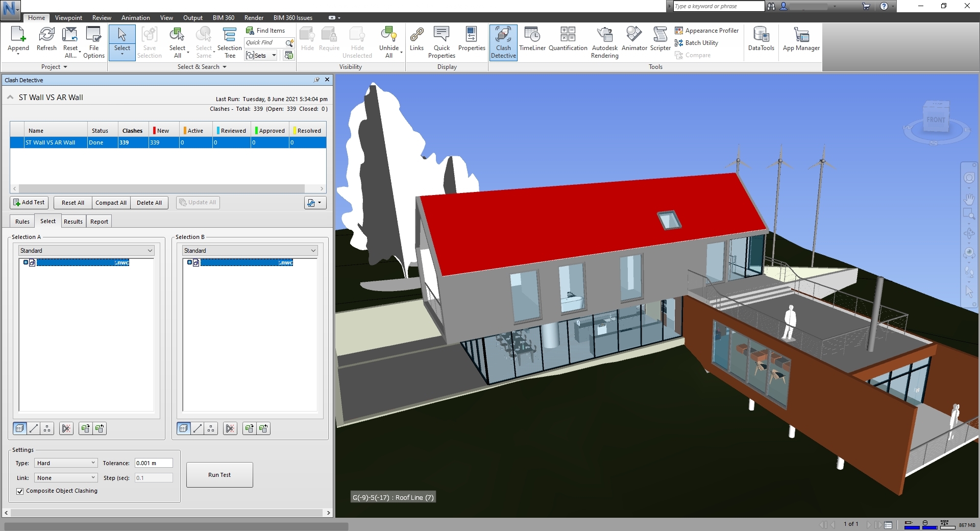Screen dimensions: 980x531
Task: Open the Viewpoint ribbon tab
Action: 68,18
